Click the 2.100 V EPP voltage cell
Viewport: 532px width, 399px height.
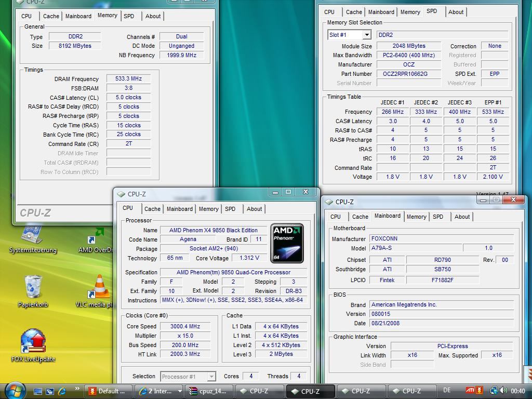[x=493, y=177]
